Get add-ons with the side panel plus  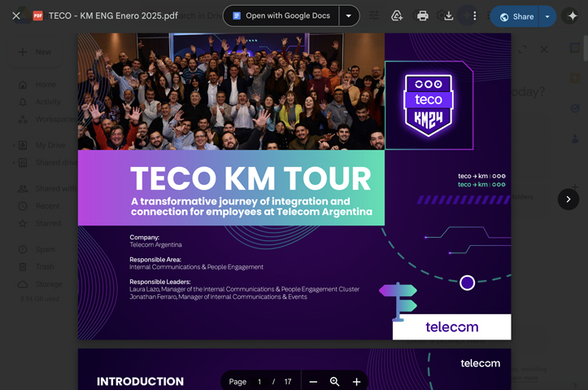(574, 186)
